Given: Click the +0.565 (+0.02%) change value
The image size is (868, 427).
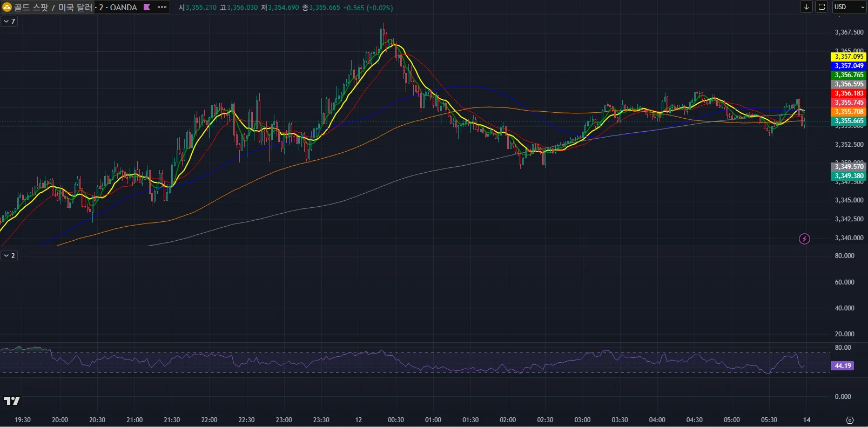Looking at the screenshot, I should 368,8.
